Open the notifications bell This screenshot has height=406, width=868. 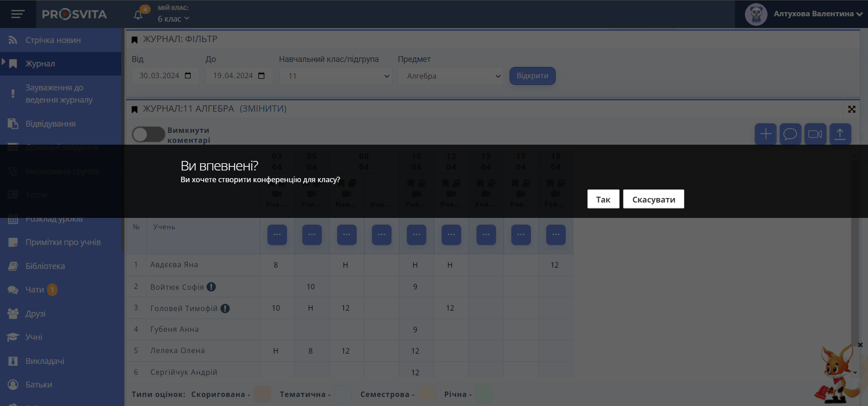pos(138,15)
